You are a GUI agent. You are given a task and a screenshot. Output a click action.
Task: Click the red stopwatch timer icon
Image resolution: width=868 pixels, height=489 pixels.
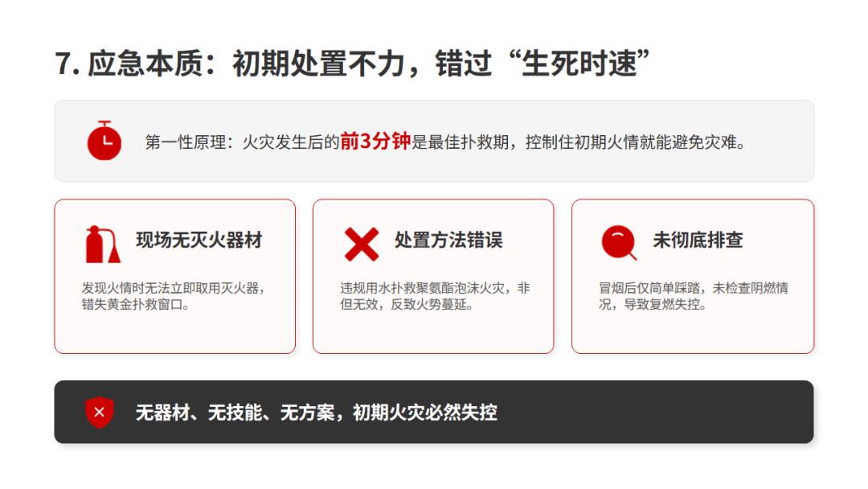104,141
